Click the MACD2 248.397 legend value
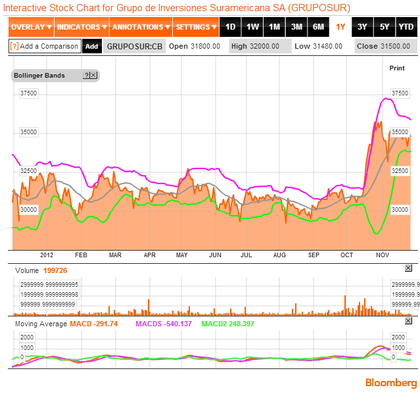 tap(228, 324)
